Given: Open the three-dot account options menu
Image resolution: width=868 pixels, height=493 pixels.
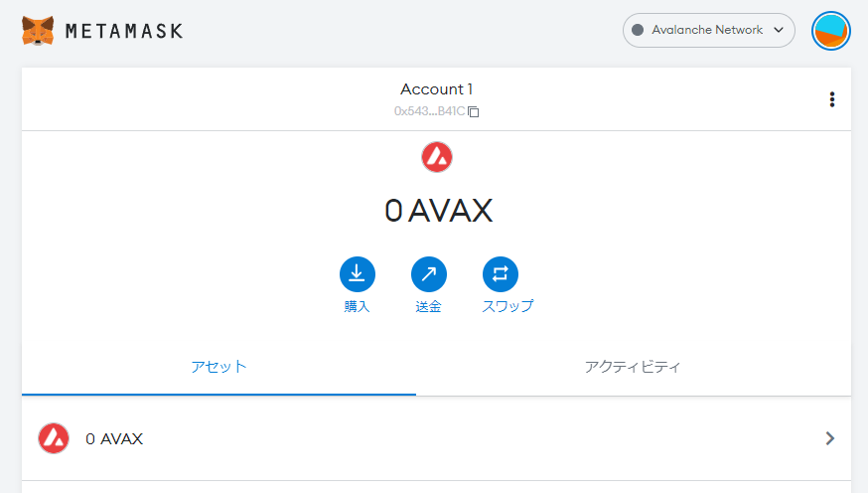Looking at the screenshot, I should coord(832,99).
